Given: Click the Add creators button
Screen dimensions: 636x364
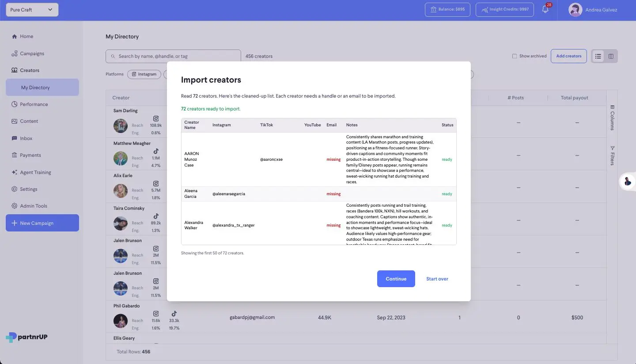Looking at the screenshot, I should [568, 56].
